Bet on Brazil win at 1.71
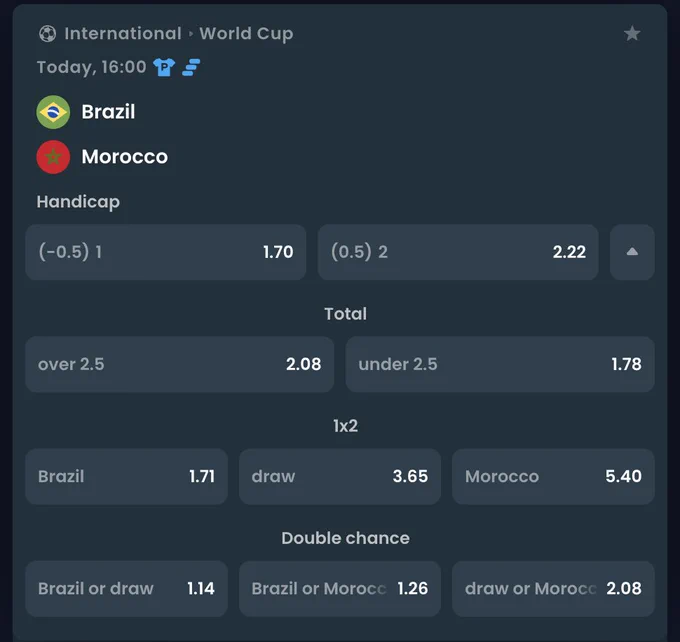This screenshot has width=680, height=642. point(126,476)
